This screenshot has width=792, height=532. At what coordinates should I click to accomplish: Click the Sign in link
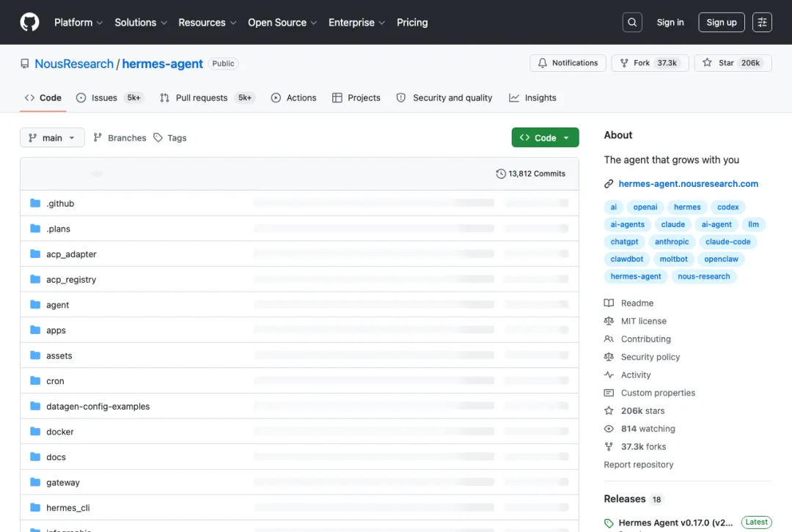(670, 22)
